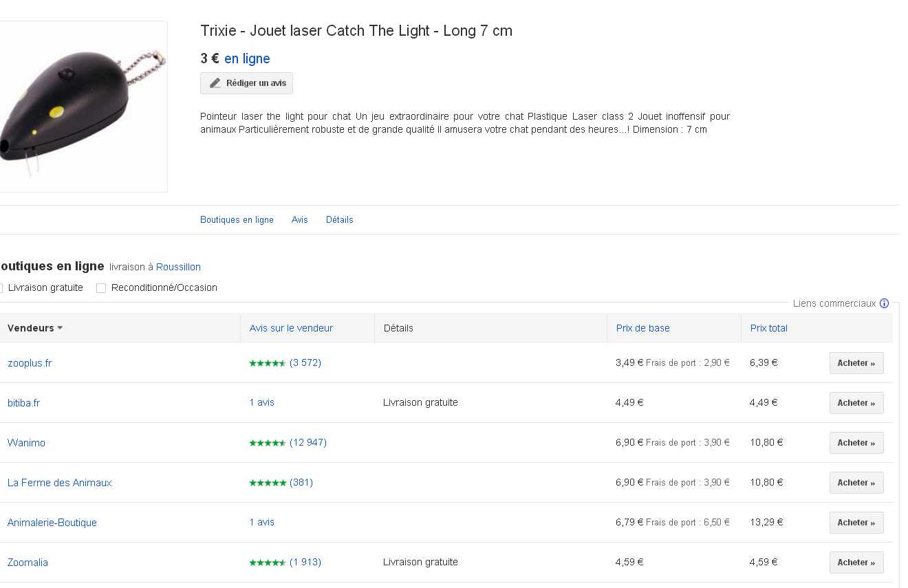This screenshot has width=908, height=588.
Task: Enable the Reconditionné/Occasion checkbox
Action: tap(101, 288)
